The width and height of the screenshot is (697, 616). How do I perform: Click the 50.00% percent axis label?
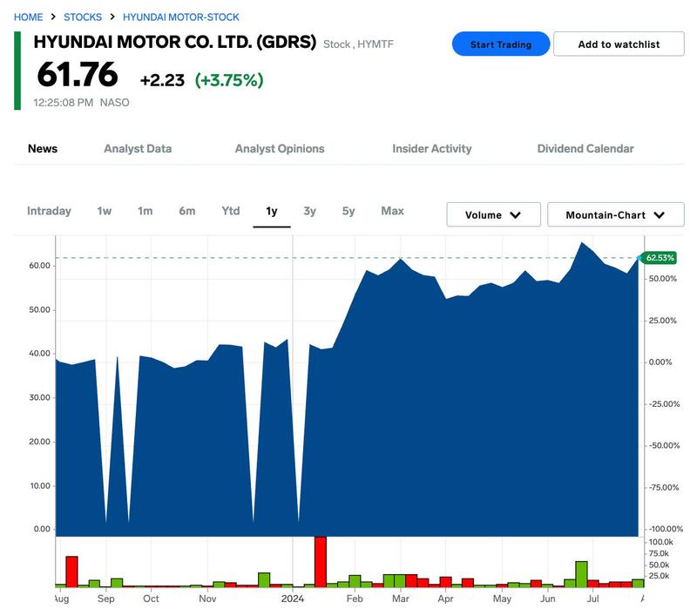point(663,279)
